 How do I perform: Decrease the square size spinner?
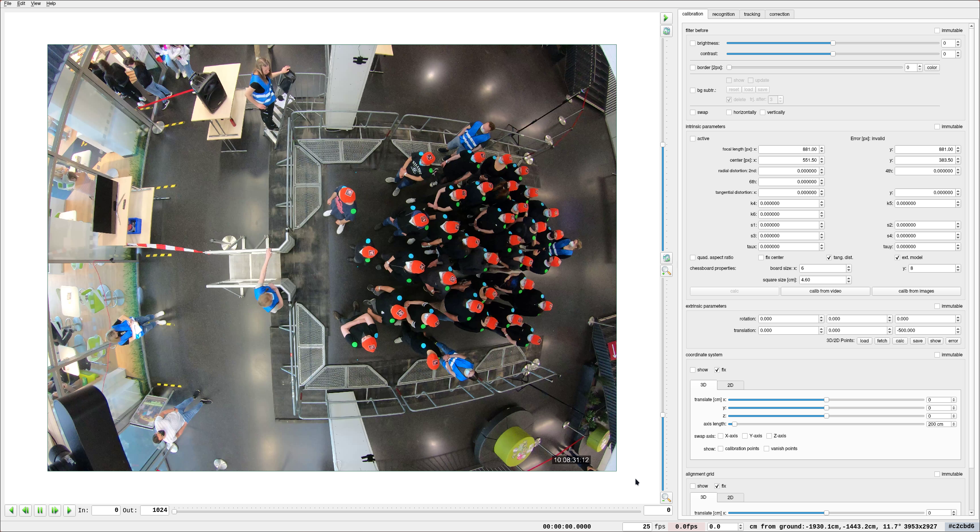(849, 281)
